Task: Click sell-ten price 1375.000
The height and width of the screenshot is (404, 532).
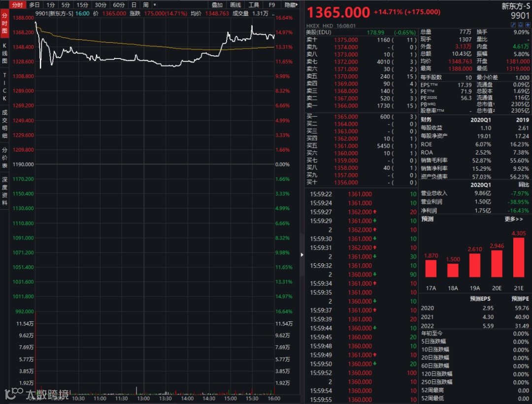Action: (346, 40)
